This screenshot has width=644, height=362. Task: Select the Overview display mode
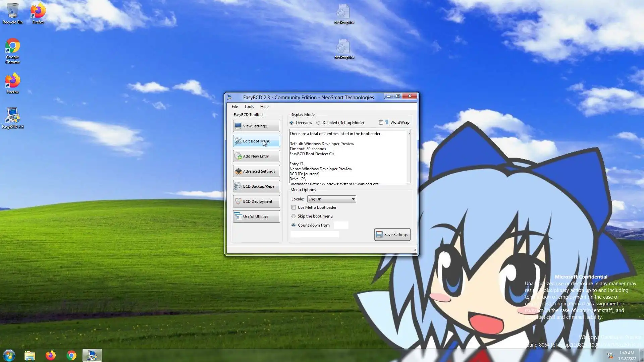(291, 123)
